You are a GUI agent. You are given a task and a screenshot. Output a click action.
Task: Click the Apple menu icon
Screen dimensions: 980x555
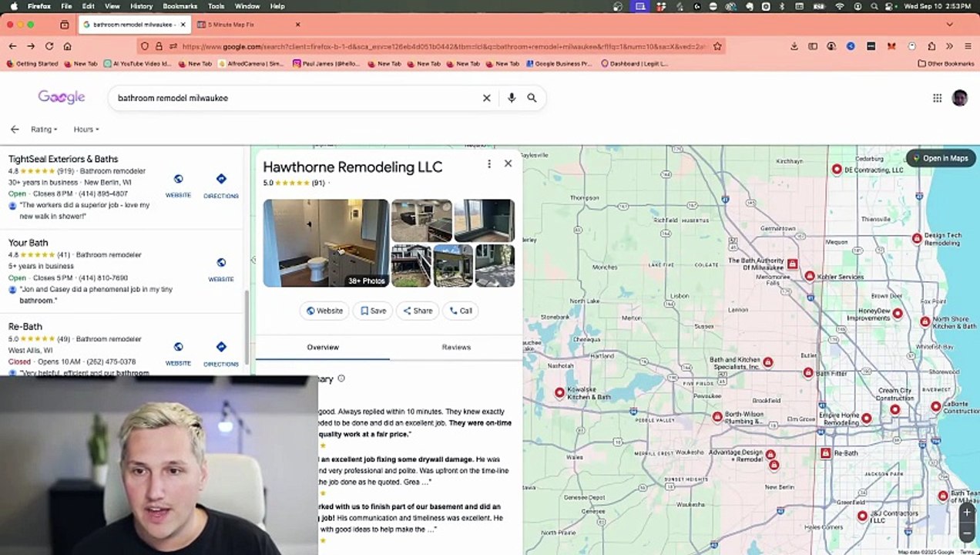(x=14, y=6)
